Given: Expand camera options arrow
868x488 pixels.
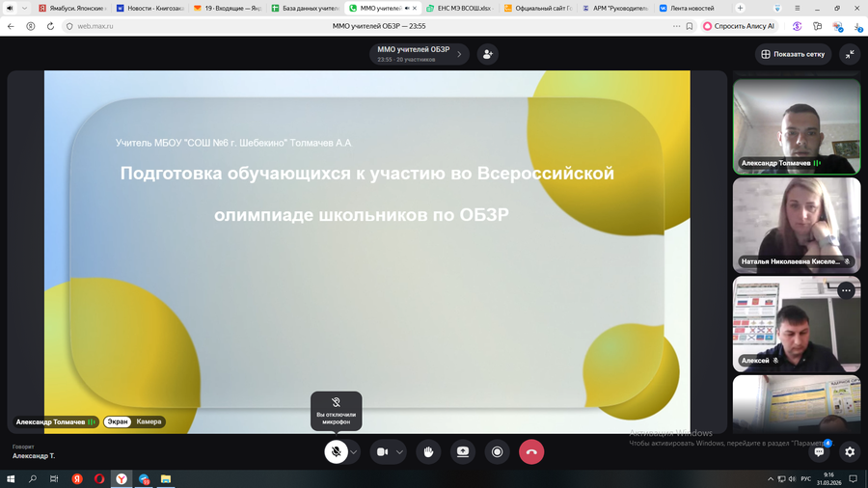Looking at the screenshot, I should (399, 451).
